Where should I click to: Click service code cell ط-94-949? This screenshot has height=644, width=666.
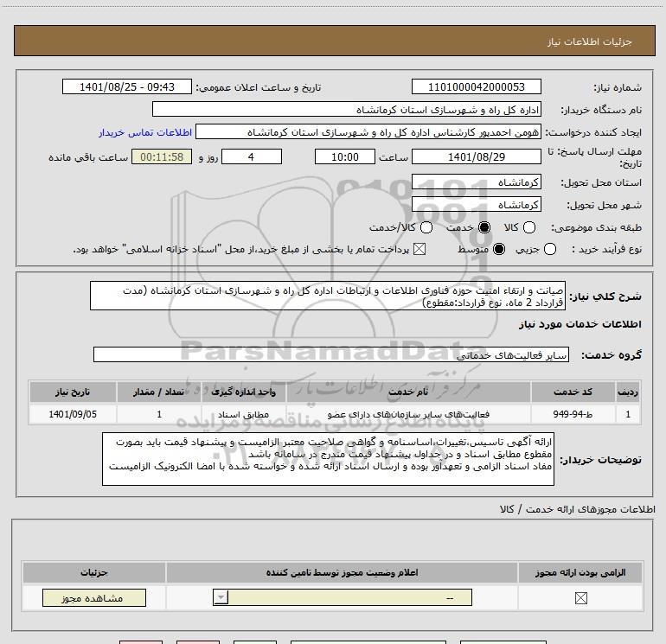tap(573, 414)
